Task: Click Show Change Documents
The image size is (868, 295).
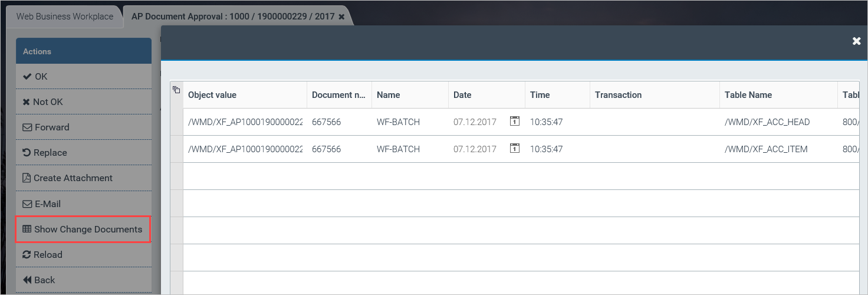Action: point(83,230)
